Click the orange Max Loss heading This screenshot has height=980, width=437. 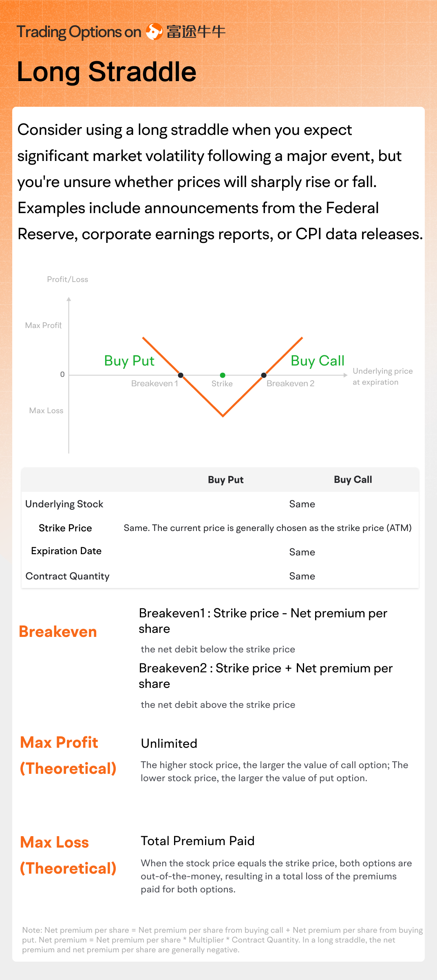pyautogui.click(x=55, y=842)
